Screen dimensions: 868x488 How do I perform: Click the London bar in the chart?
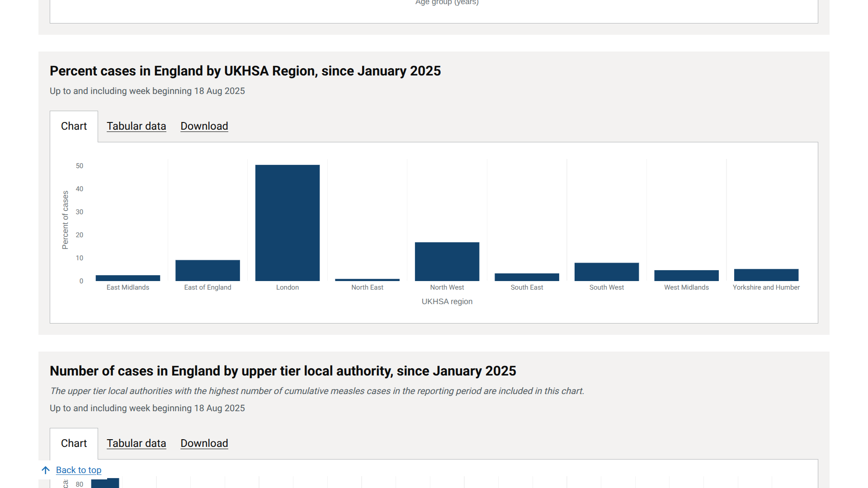[x=287, y=223]
